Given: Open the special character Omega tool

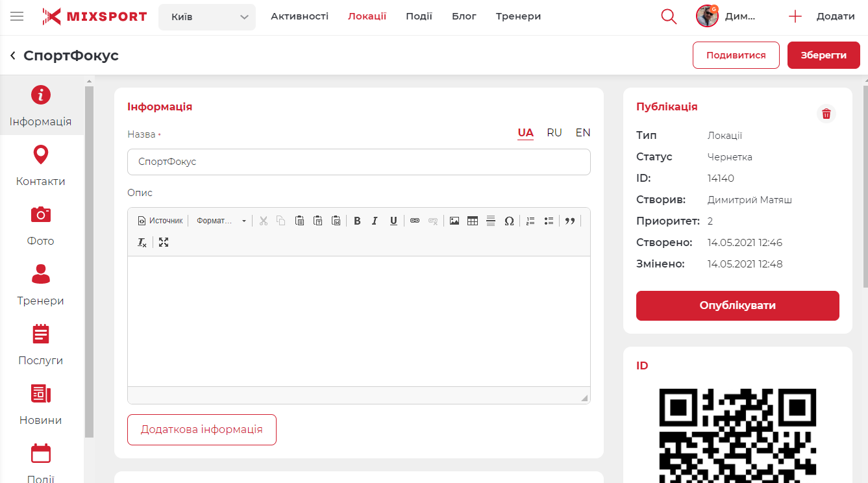Looking at the screenshot, I should pos(509,221).
